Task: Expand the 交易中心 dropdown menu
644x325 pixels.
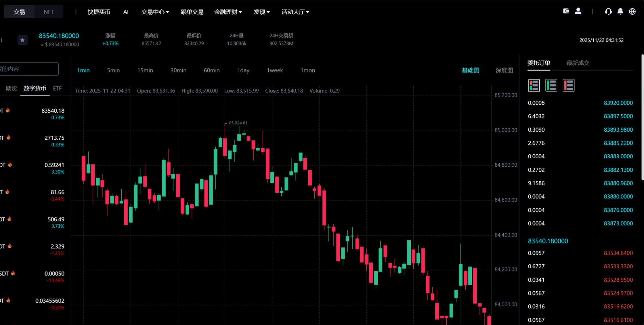Action: click(155, 12)
